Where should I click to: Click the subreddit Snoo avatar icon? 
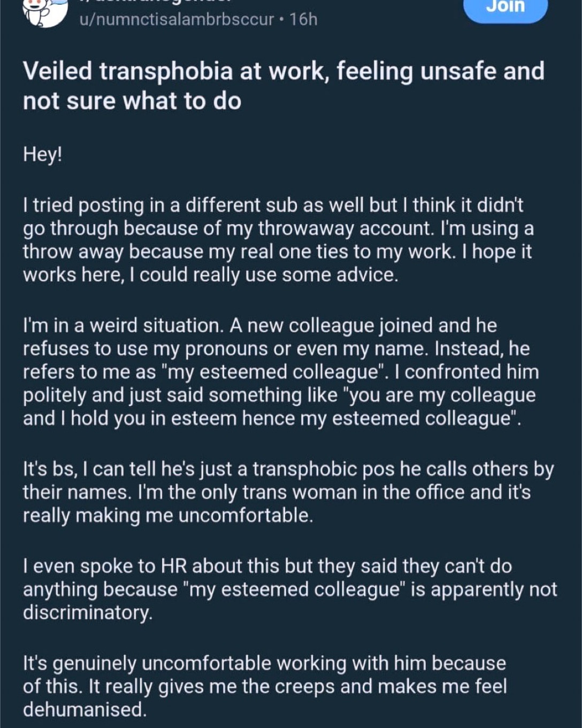click(x=44, y=12)
